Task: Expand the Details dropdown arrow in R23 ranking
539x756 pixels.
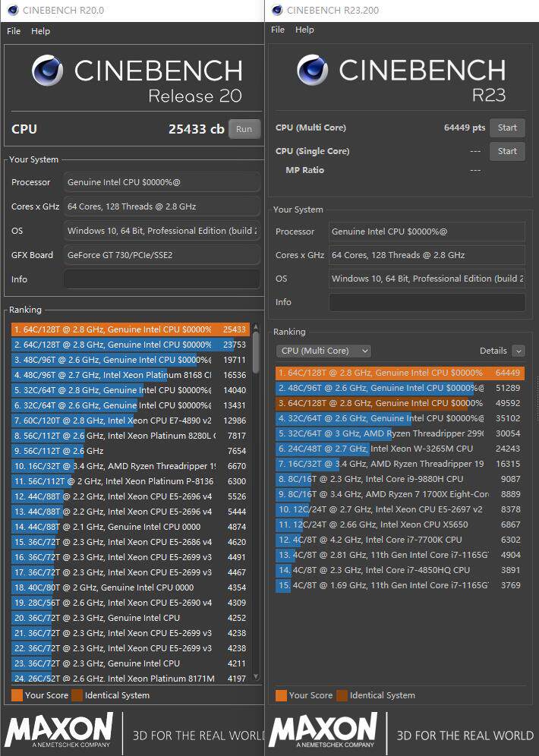Action: [x=519, y=351]
